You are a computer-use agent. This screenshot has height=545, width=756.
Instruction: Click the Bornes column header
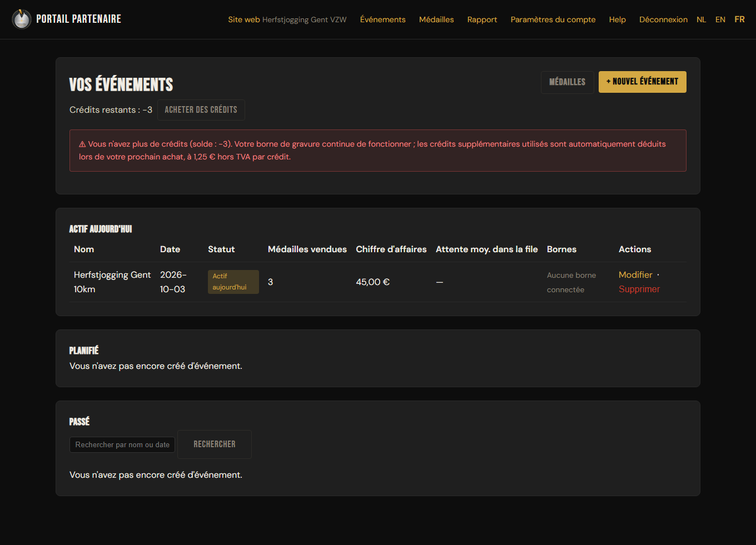(561, 249)
